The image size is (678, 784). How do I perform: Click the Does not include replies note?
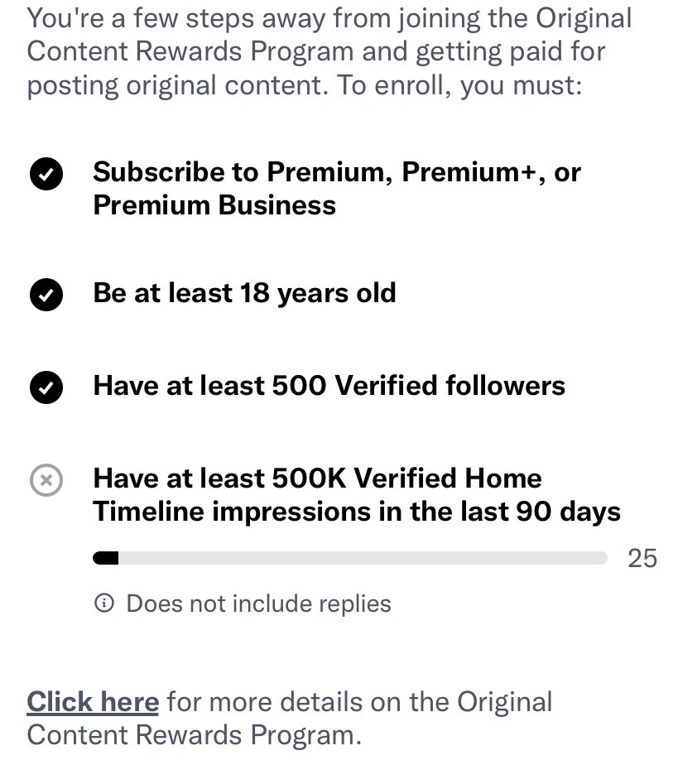pyautogui.click(x=258, y=603)
